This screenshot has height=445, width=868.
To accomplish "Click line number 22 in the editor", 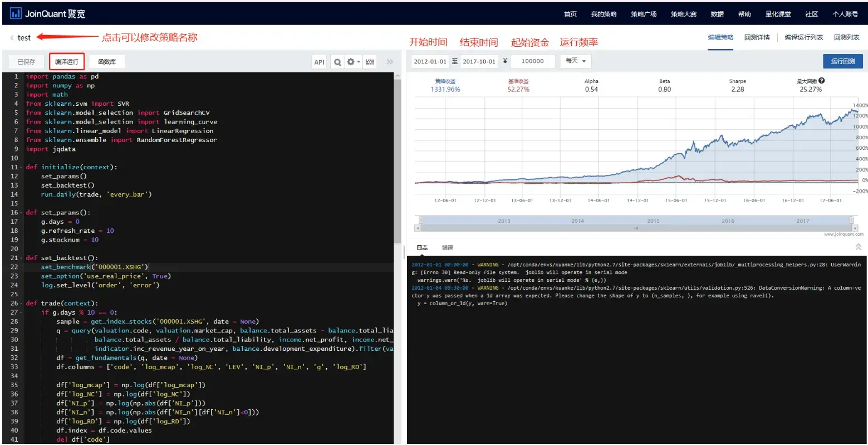I will 14,267.
